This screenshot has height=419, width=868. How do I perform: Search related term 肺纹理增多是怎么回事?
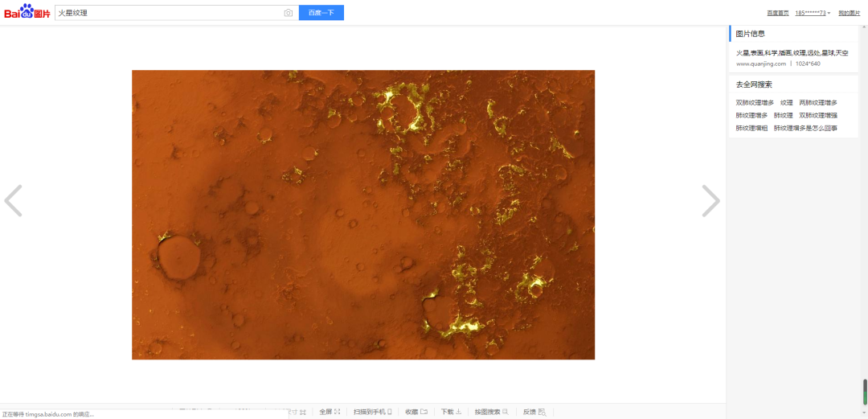[805, 128]
